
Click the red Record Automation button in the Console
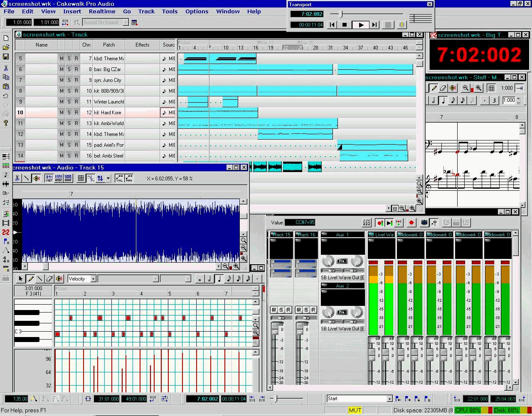pyautogui.click(x=411, y=223)
